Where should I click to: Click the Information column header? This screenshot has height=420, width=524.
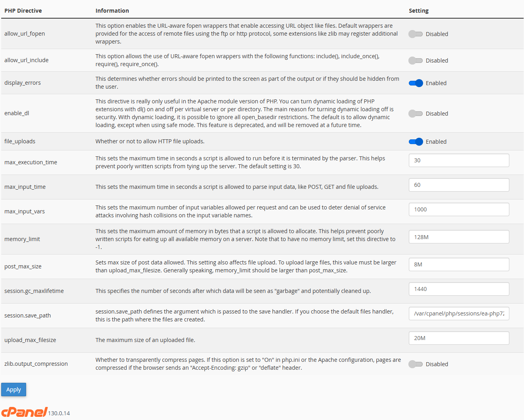point(112,11)
